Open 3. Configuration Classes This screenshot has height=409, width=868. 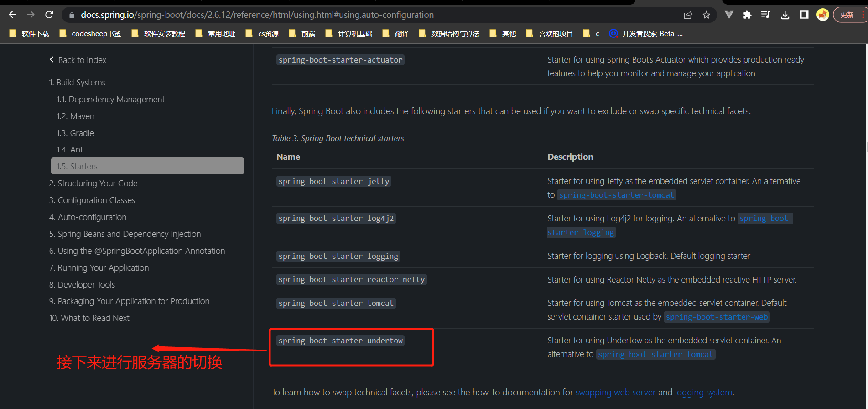(x=92, y=200)
